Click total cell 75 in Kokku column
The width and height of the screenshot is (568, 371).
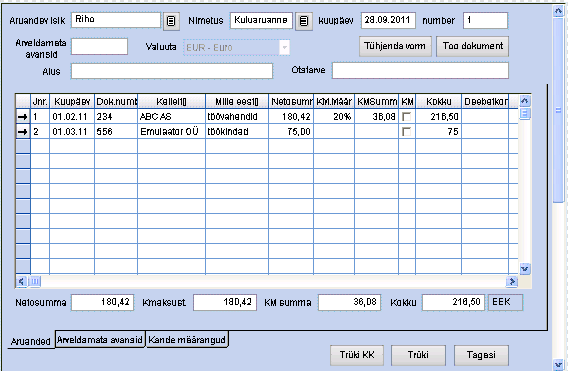tap(439, 132)
